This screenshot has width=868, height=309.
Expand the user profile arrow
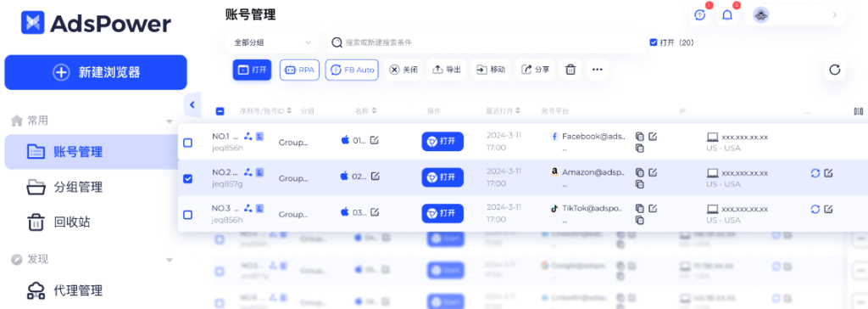835,15
